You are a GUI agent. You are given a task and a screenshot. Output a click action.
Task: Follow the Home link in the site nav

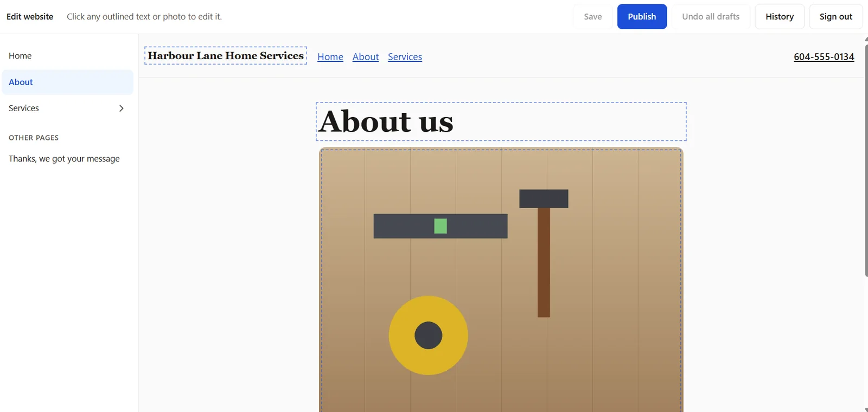[x=330, y=57]
